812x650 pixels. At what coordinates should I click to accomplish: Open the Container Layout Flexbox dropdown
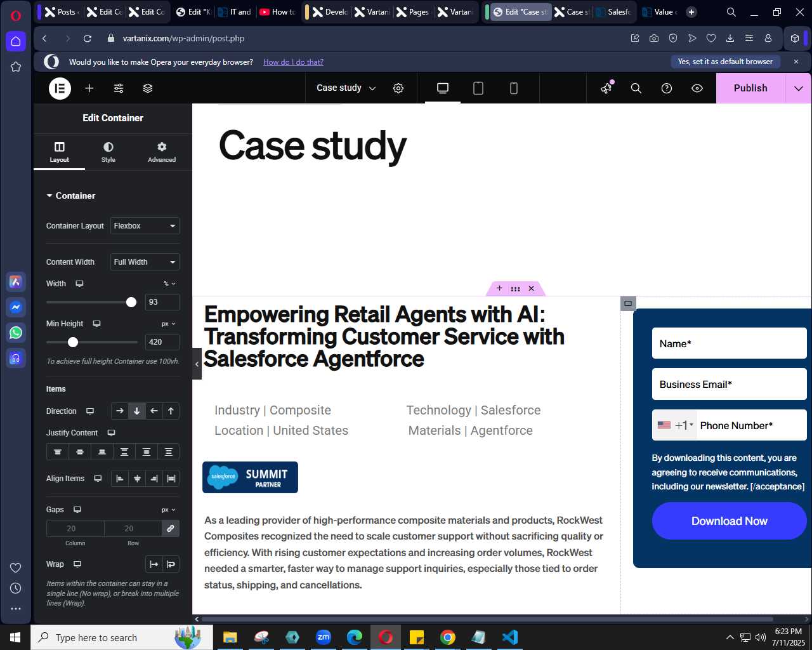coord(145,226)
